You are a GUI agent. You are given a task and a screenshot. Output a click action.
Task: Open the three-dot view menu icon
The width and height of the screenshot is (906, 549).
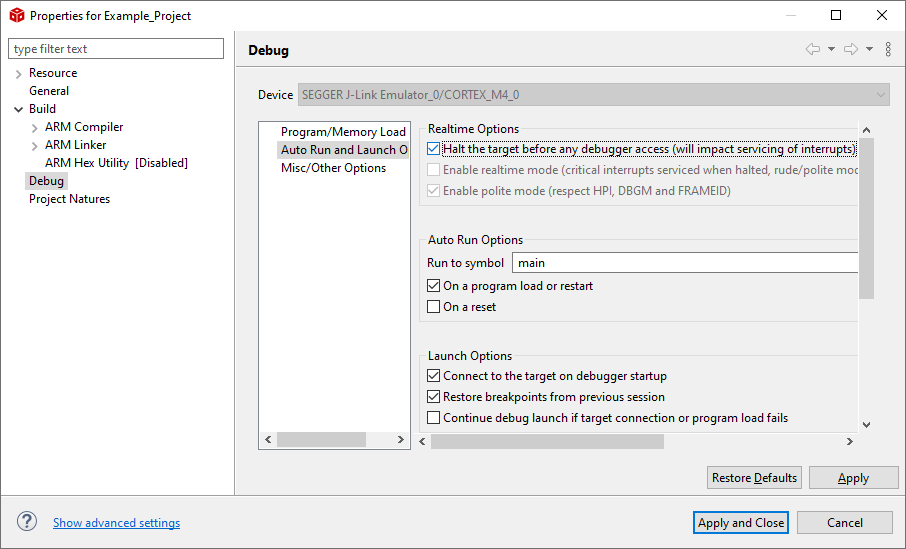tap(888, 50)
